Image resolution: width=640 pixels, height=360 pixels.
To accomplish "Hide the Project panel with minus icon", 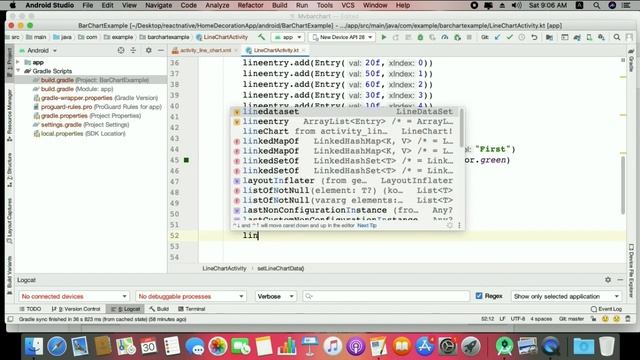I will tap(161, 50).
